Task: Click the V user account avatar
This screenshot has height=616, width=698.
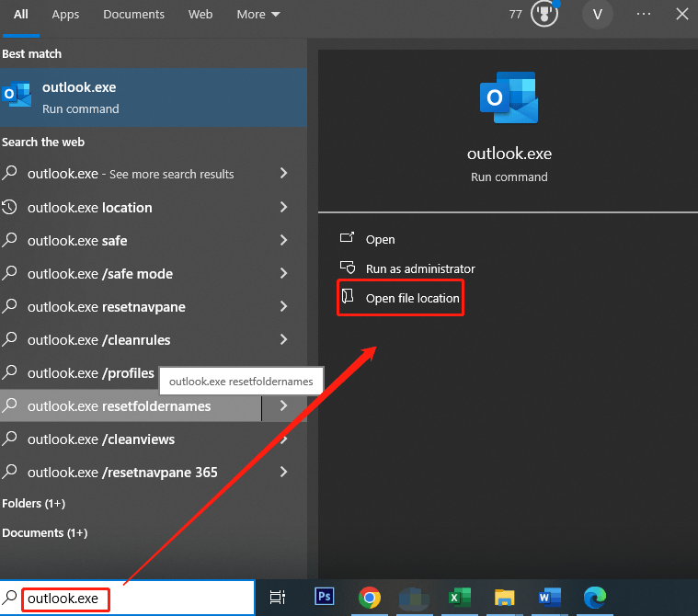Action: point(598,15)
